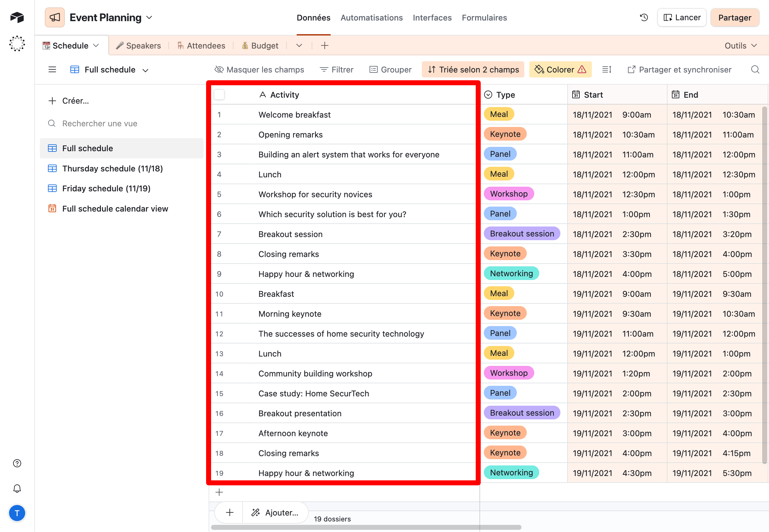Viewport: 769px width, 532px height.
Task: Expand the Event Planning base name dropdown
Action: pos(149,18)
